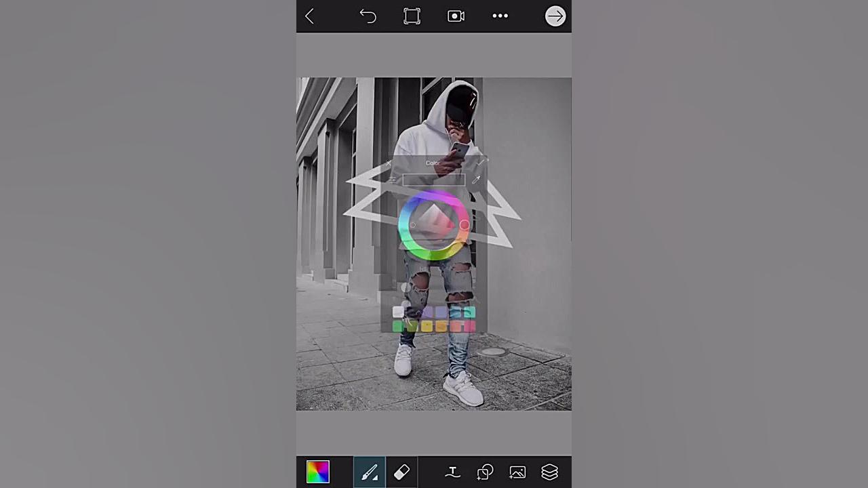The height and width of the screenshot is (488, 868).
Task: Open the canvas fullscreen frame tool
Action: pos(412,16)
